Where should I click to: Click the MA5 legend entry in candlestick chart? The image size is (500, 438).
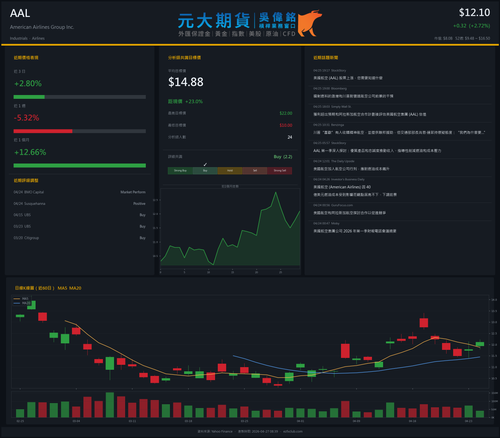(21, 299)
